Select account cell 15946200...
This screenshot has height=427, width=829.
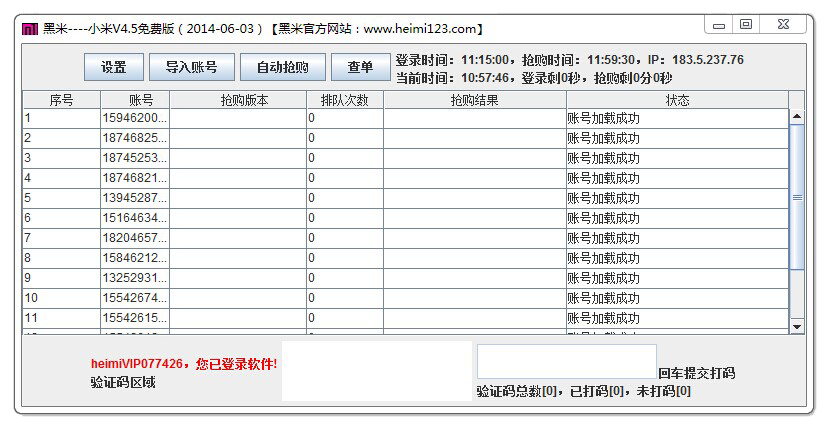point(135,118)
